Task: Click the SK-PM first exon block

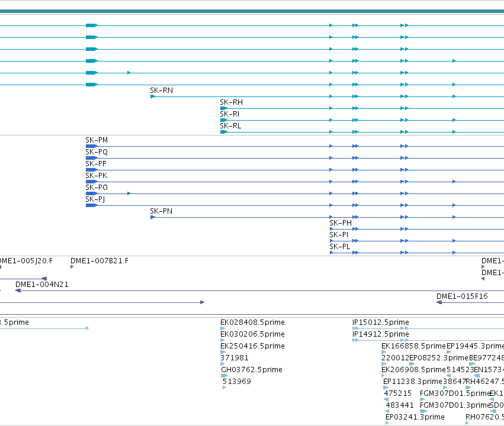Action: click(92, 146)
